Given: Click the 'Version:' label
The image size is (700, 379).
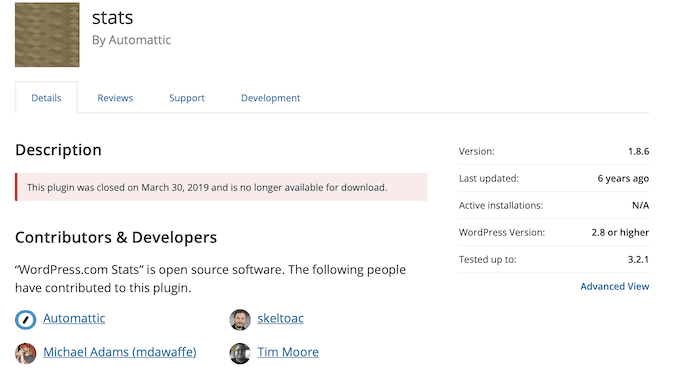Looking at the screenshot, I should (476, 151).
